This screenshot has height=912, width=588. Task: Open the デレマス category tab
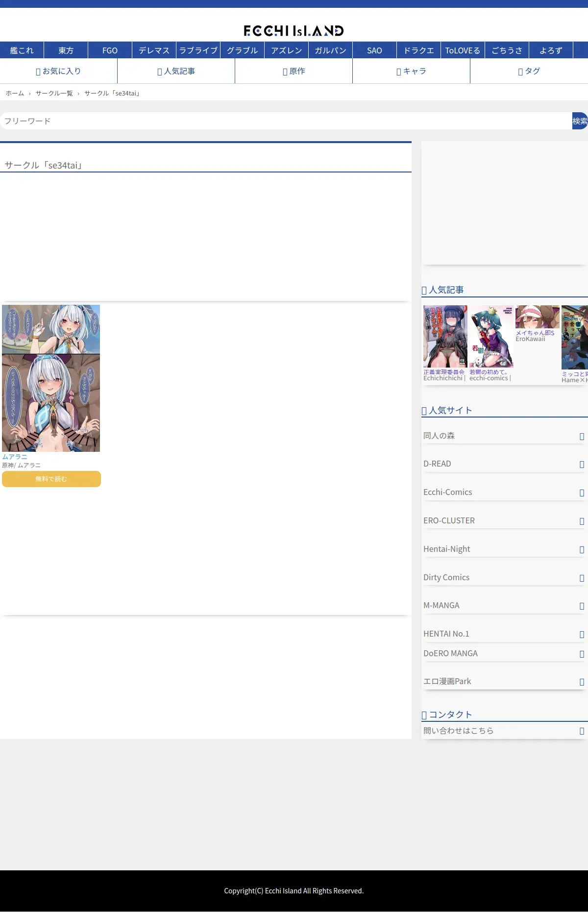coord(154,50)
